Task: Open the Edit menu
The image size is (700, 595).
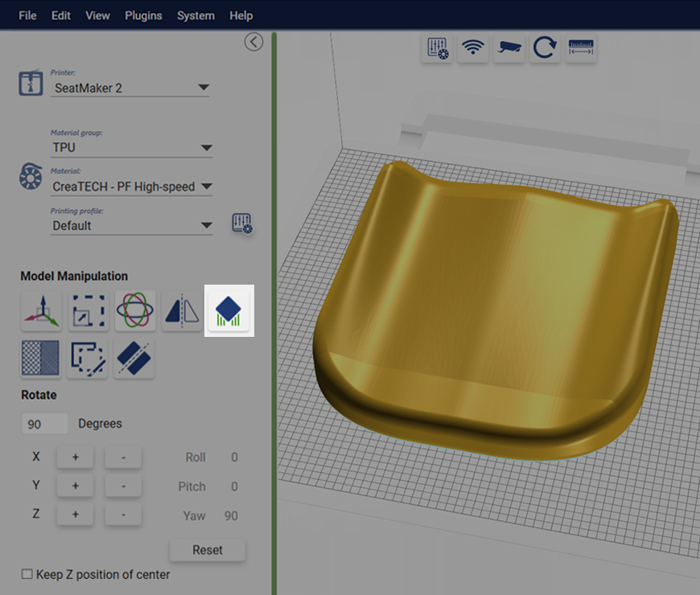Action: point(60,15)
